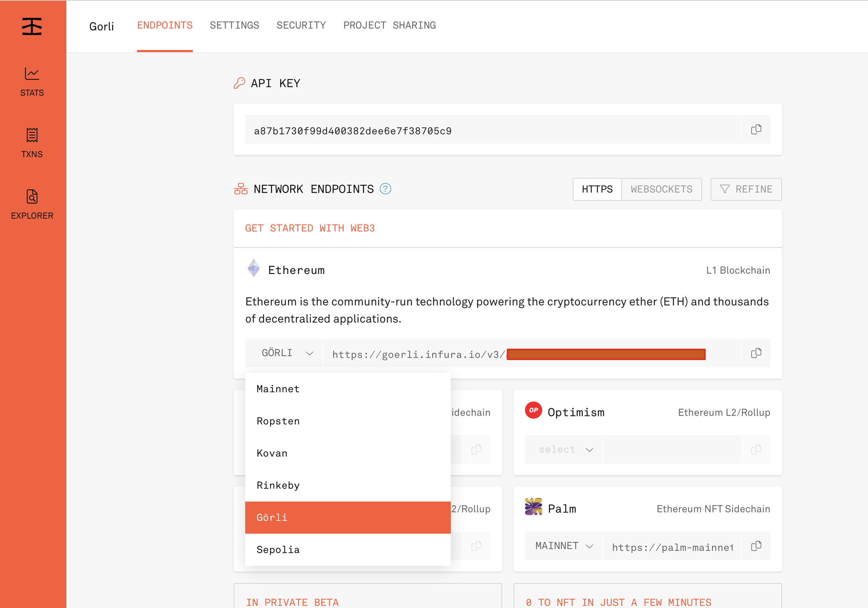Open the TXNS receipt icon

point(32,135)
